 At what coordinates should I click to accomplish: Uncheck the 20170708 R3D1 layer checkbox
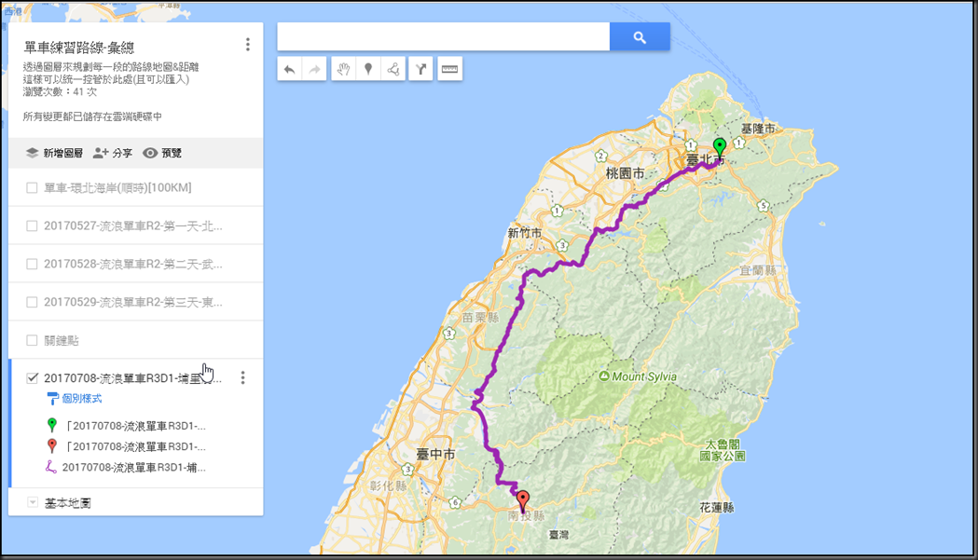32,378
